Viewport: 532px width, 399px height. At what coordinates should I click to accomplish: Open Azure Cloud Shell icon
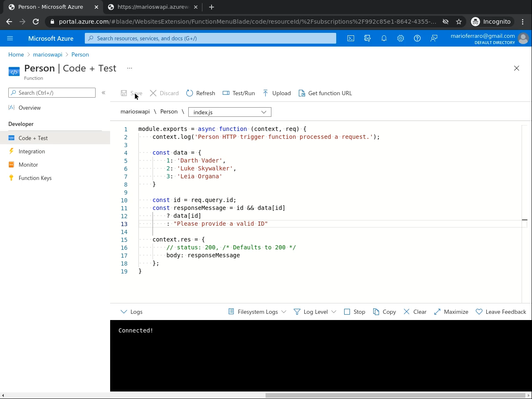[351, 38]
